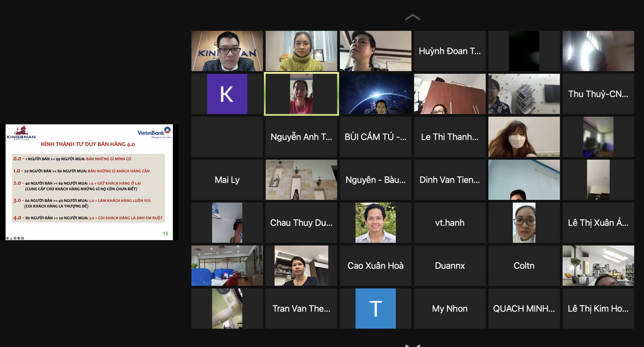The image size is (644, 347).
Task: Toggle the CC subtitles icon on the slide
Action: point(15,238)
